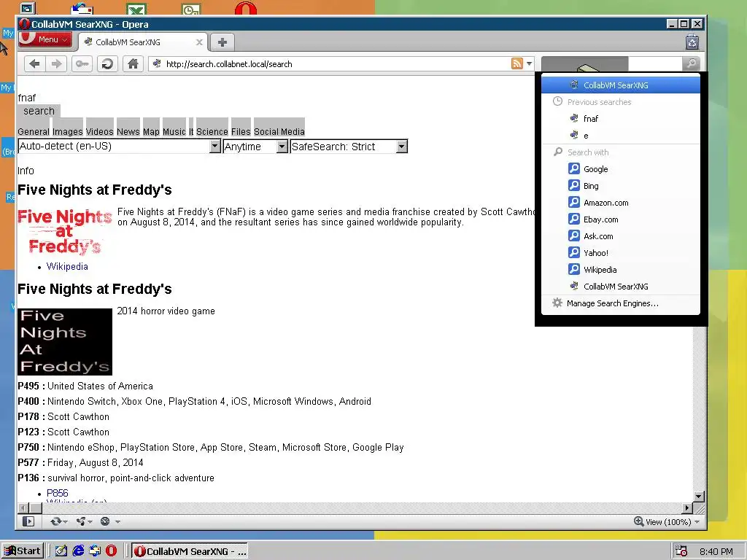Screen dimensions: 747x560
Task: Open the Opera Unite status bar icon
Action: pos(81,521)
